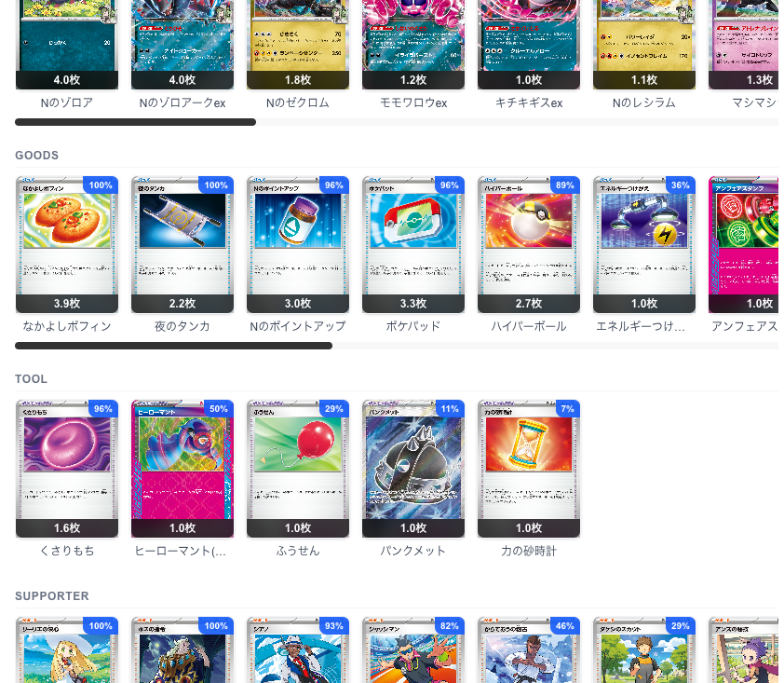Open the くさりもち tool card image
Viewport: 784px width, 683px height.
67,469
